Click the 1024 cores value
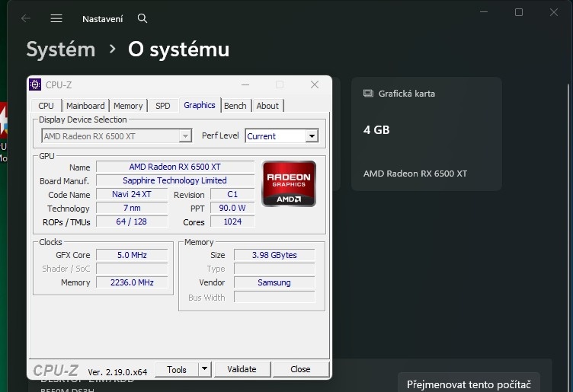Screen dimensions: 573x392 pos(232,221)
